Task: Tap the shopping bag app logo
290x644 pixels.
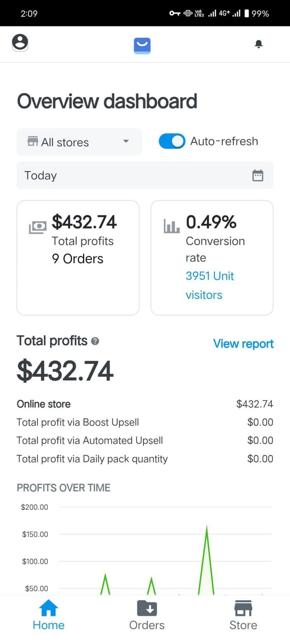Action: (x=142, y=45)
